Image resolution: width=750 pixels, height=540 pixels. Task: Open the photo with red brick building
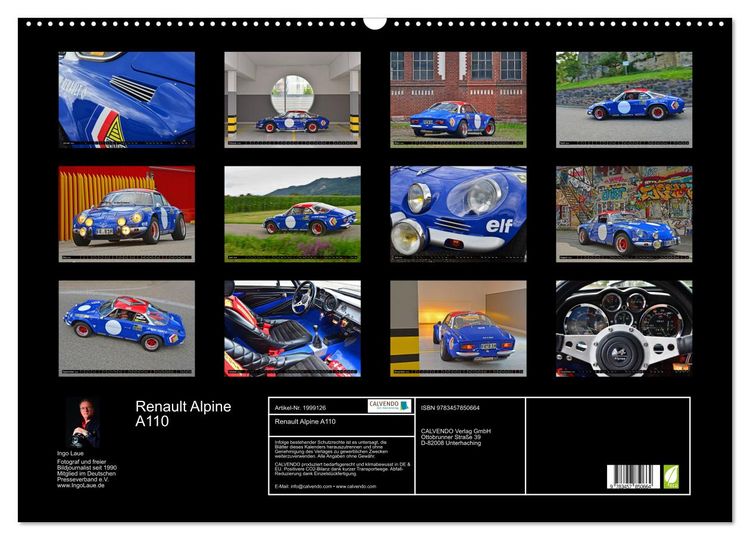458,99
